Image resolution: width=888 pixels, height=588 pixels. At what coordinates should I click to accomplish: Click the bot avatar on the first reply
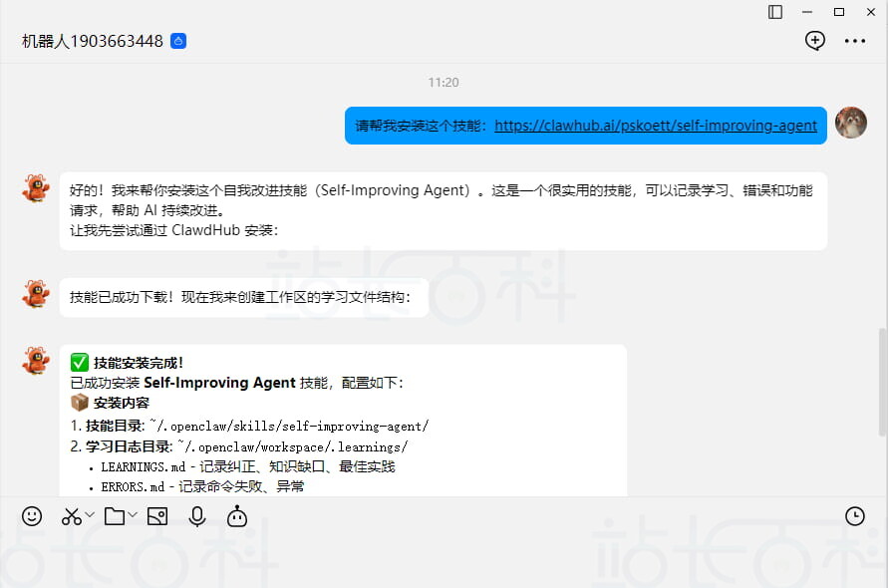36,188
